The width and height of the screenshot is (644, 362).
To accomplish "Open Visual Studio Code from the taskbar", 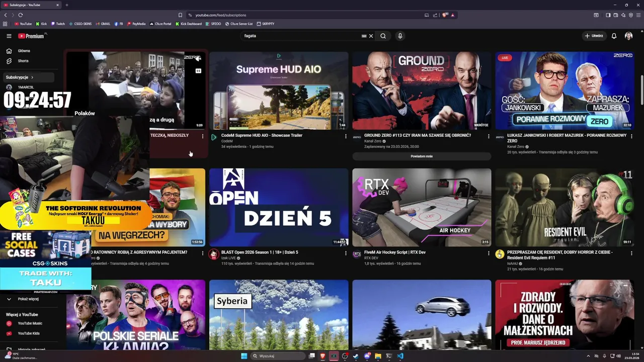I will pyautogui.click(x=400, y=356).
